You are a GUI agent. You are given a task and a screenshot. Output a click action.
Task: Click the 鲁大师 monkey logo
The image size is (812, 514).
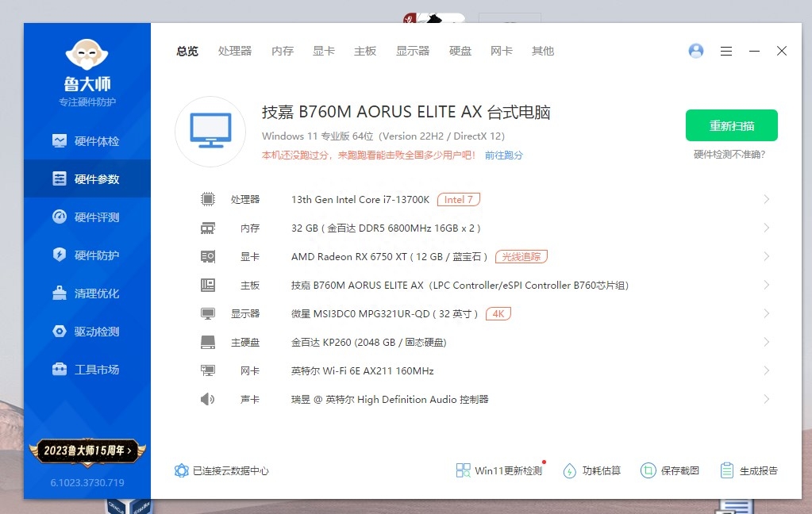click(87, 55)
